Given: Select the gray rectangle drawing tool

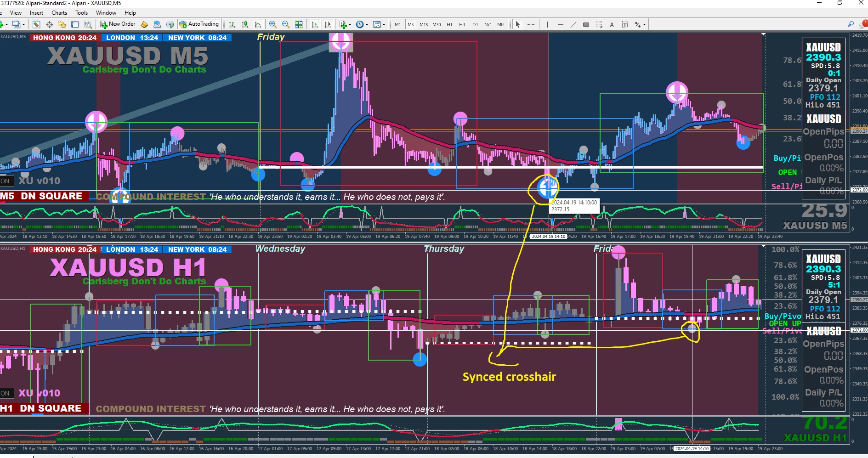Looking at the screenshot, I should point(586,24).
